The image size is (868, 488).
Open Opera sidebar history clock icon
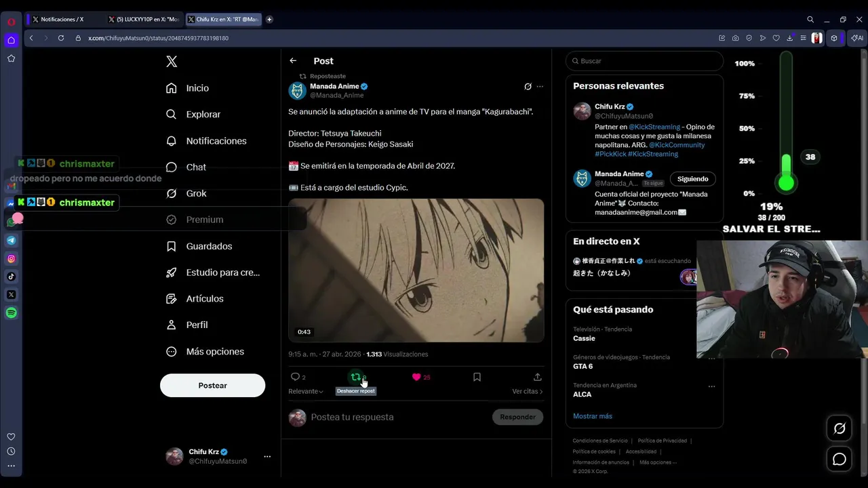pyautogui.click(x=11, y=451)
